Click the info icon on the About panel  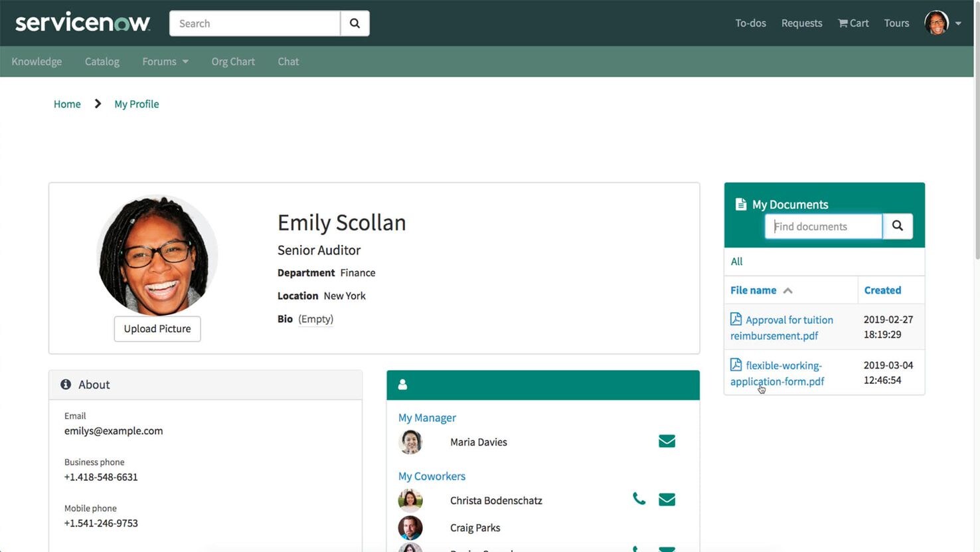point(65,384)
